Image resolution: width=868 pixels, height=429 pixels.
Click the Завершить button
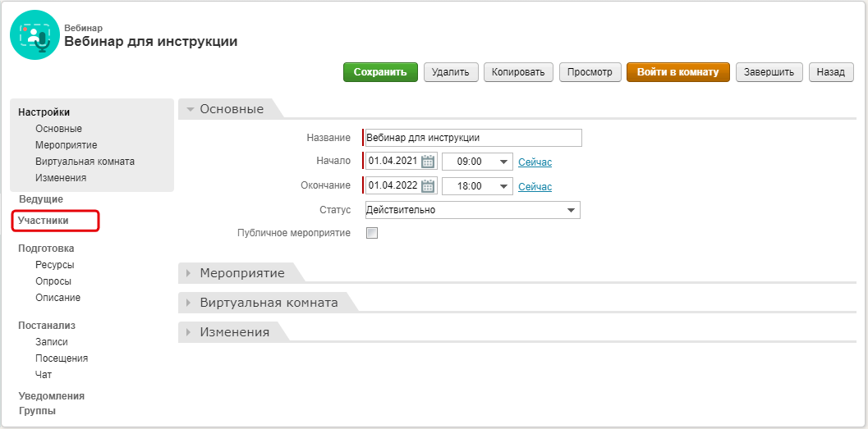769,72
